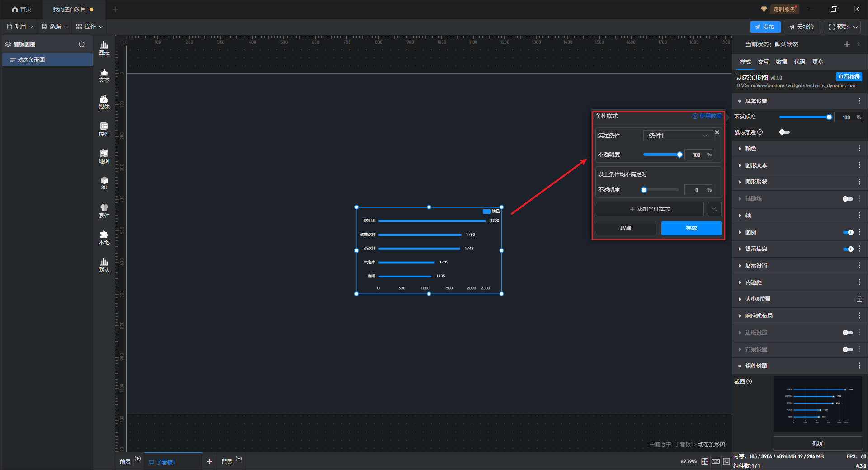Open the 数据 menu in top toolbar
The width and height of the screenshot is (868, 470).
pyautogui.click(x=55, y=27)
